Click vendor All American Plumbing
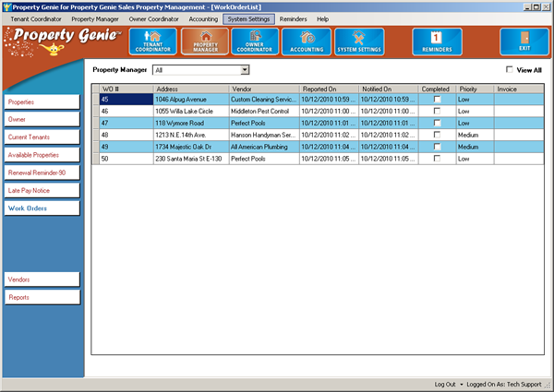The image size is (554, 392). tap(264, 147)
